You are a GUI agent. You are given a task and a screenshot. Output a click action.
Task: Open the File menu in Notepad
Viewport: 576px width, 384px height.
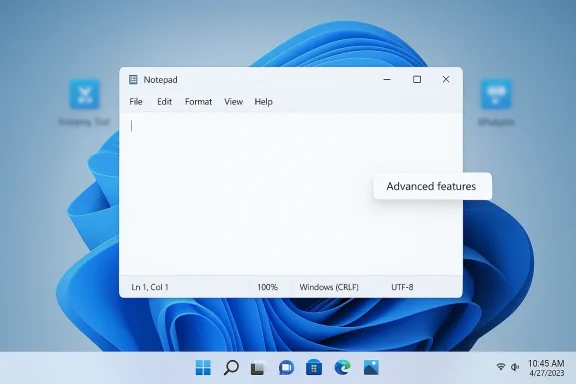(x=136, y=102)
